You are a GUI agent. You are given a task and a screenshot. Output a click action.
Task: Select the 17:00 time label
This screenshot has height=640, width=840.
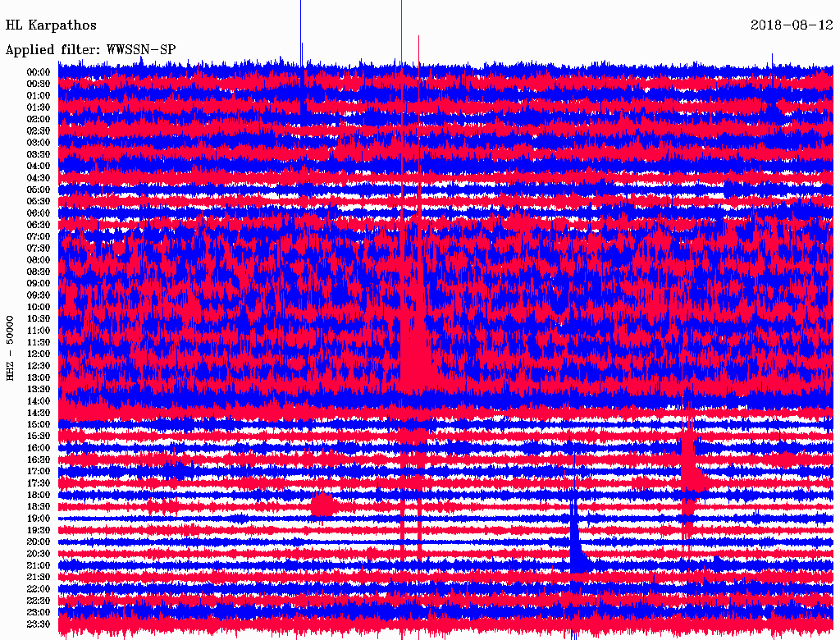(x=39, y=472)
